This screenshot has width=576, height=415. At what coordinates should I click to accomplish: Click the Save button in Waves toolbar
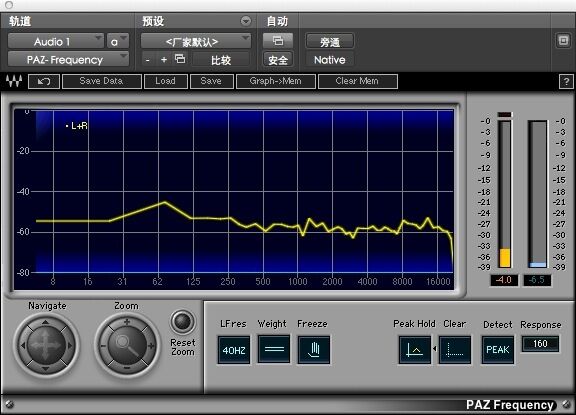coord(212,81)
